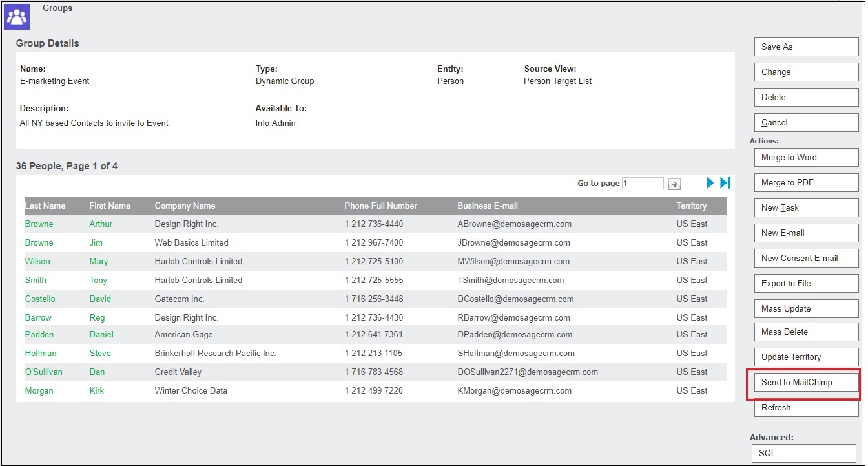Screen dimensions: 868x466
Task: Open last name Smith link
Action: [36, 280]
